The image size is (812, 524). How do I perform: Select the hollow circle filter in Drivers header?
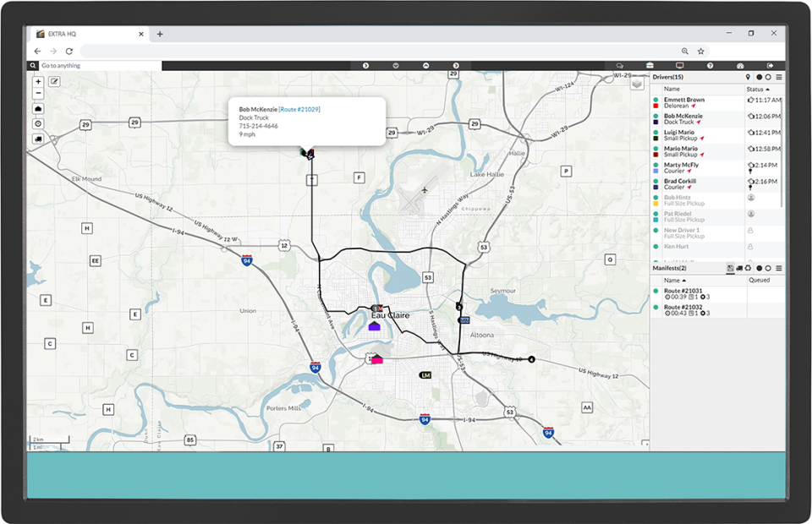768,77
